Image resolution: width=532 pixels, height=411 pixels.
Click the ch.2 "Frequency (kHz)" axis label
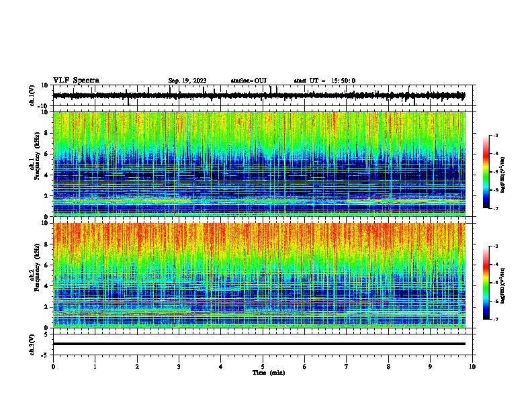[37, 267]
